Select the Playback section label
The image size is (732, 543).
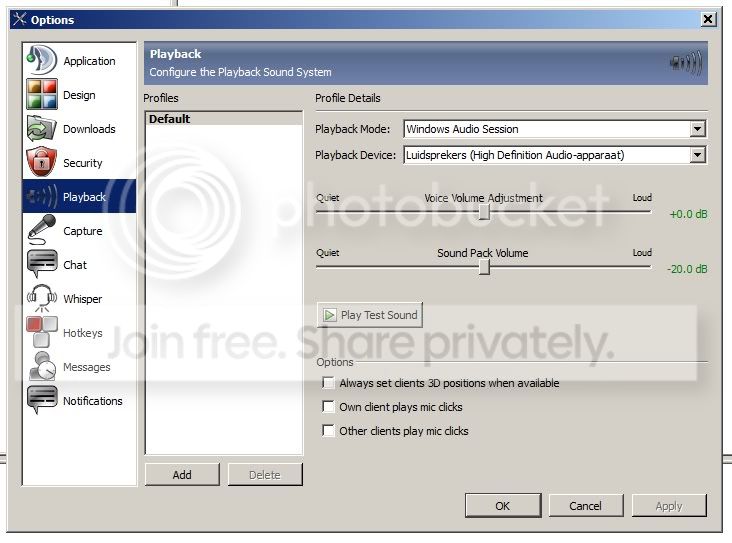pos(84,197)
